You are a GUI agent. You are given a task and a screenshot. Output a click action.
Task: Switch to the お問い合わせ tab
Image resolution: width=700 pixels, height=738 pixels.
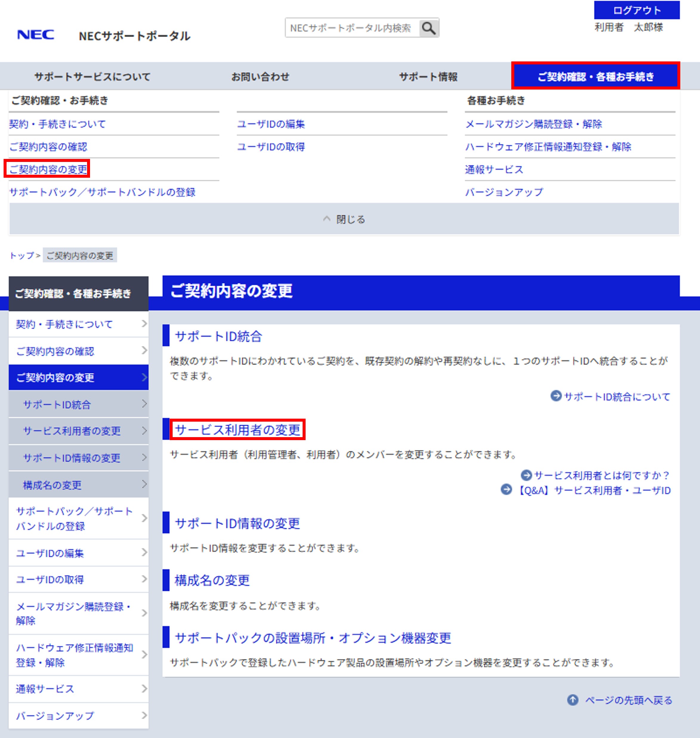click(x=261, y=77)
